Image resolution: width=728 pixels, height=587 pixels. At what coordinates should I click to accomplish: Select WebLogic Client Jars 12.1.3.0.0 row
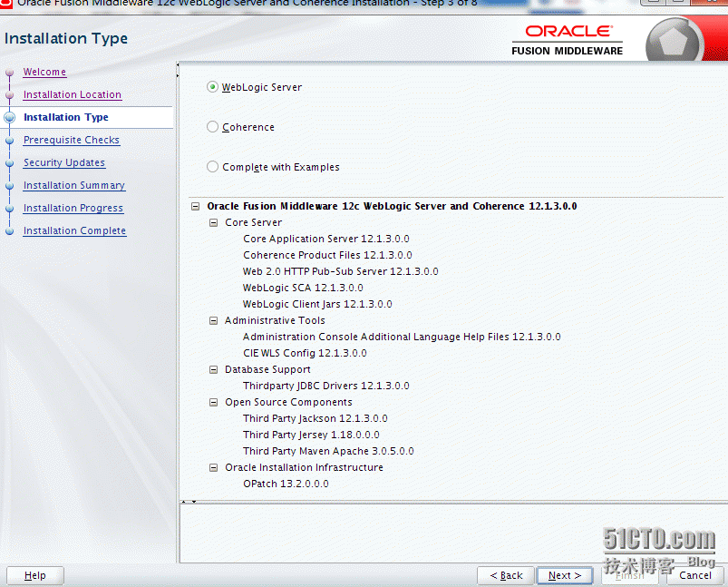point(317,304)
